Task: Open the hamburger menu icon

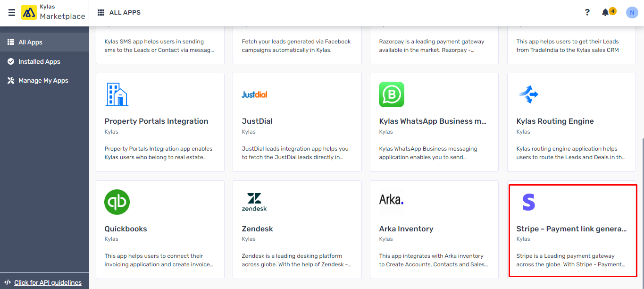Action: pyautogui.click(x=12, y=13)
